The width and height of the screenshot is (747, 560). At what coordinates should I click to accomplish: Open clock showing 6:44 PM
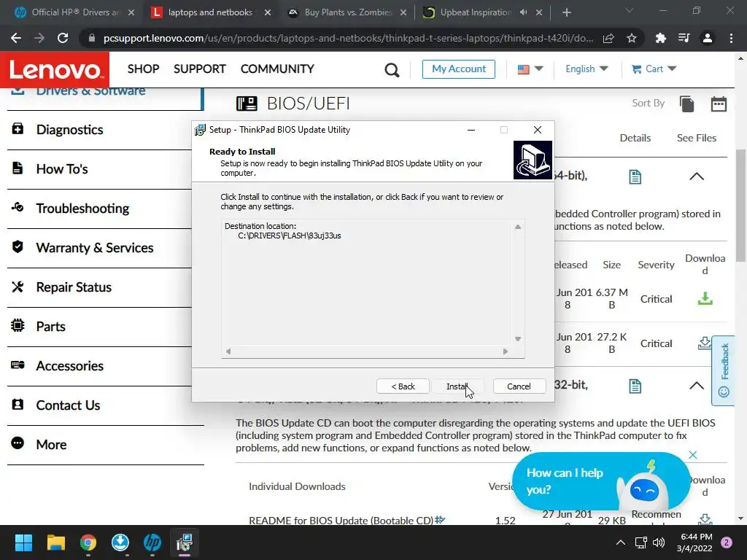point(694,542)
